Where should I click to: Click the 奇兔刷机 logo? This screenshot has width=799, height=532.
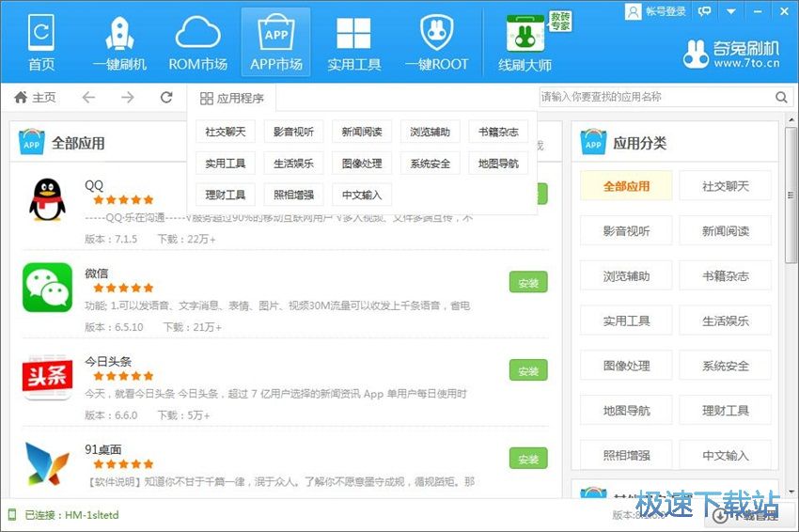[731, 54]
